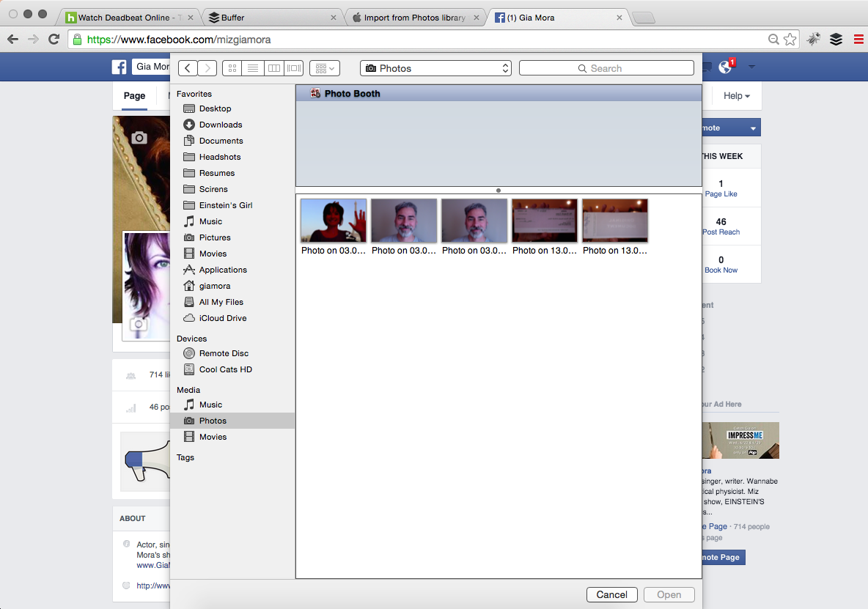Go forward in the file dialog
The image size is (868, 609).
coord(207,68)
